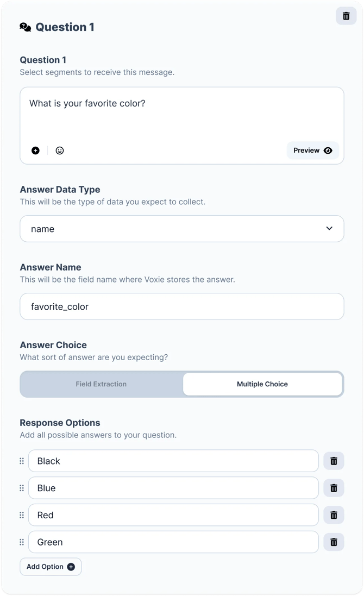Delete the Blue response option
This screenshot has width=364, height=596.
coord(334,488)
